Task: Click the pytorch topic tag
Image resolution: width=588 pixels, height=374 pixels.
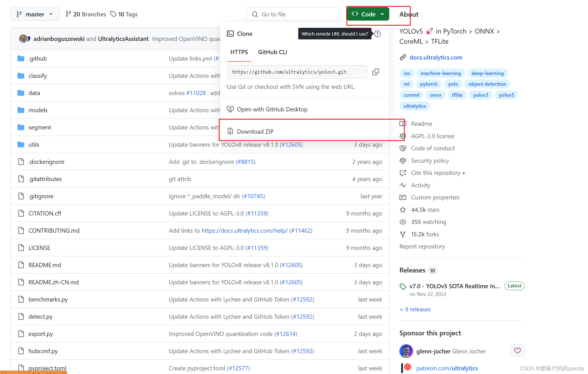Action: 428,84
